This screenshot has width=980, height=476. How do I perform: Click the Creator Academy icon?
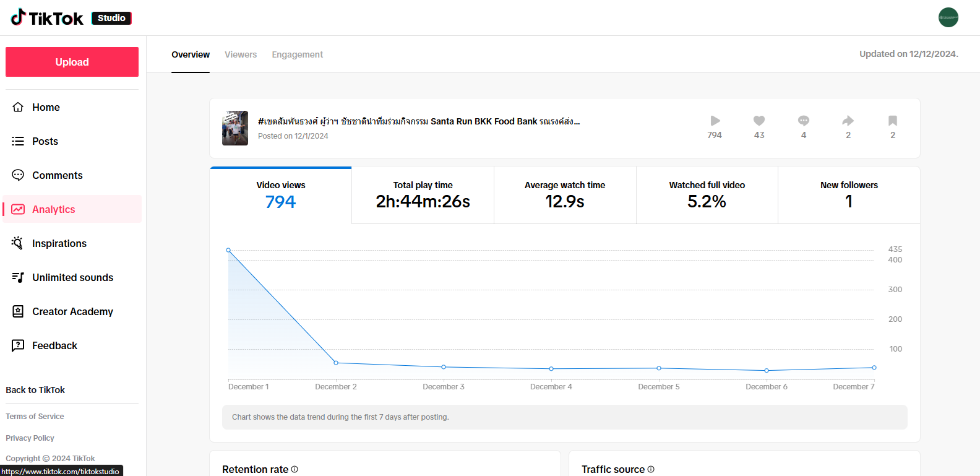18,311
